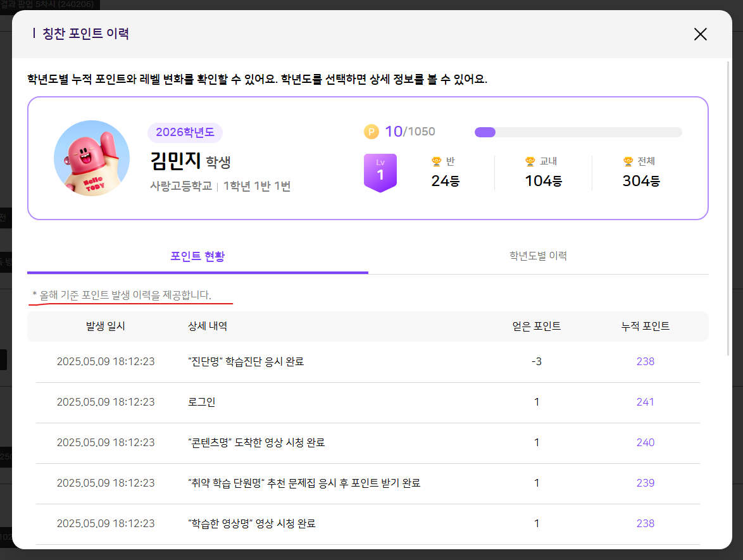Screen dimensions: 743x560
Task: Click the pink character profile avatar
Action: coord(92,158)
